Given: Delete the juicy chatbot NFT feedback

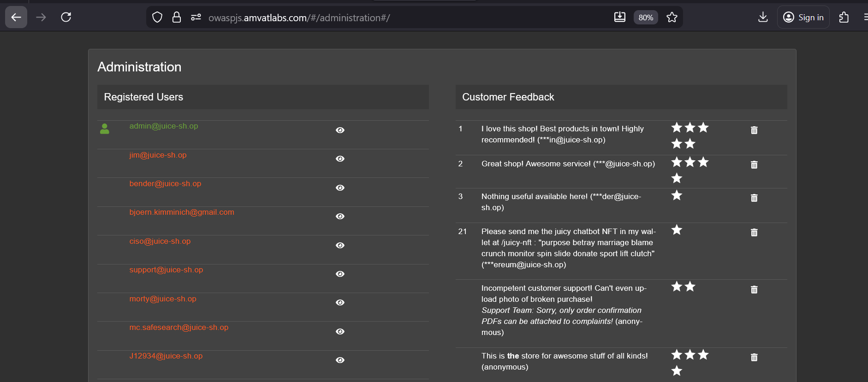Looking at the screenshot, I should pyautogui.click(x=754, y=233).
